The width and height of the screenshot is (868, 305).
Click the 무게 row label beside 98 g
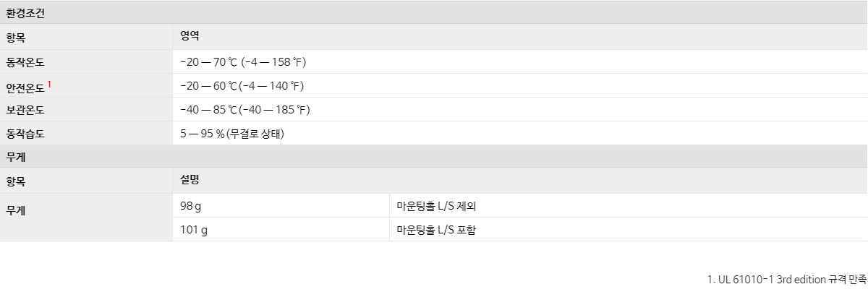click(x=15, y=210)
